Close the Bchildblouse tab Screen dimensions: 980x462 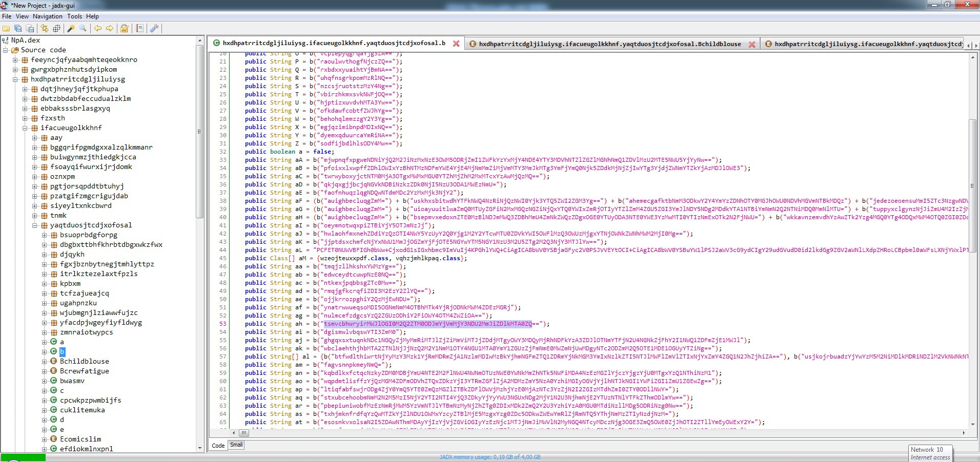tap(751, 44)
